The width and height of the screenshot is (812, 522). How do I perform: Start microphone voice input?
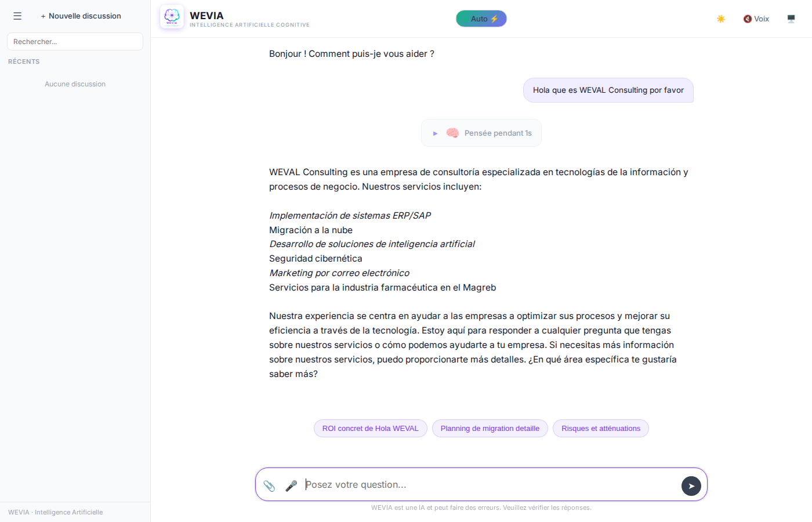(x=291, y=485)
